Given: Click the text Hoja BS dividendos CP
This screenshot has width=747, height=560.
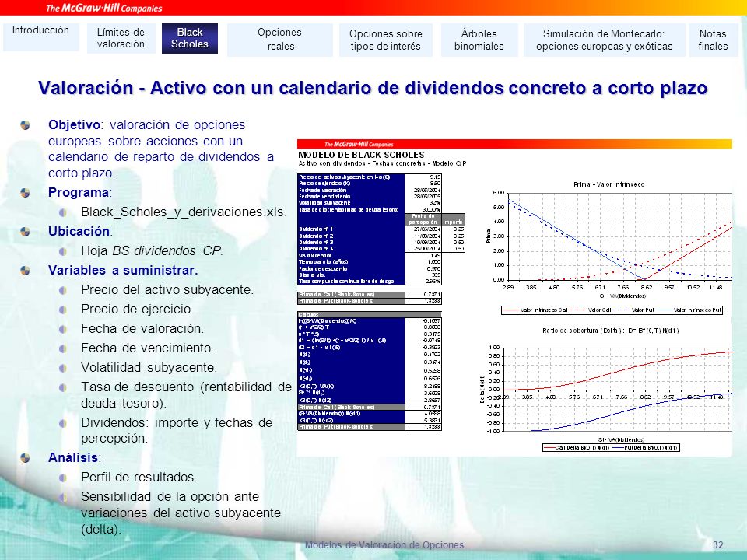Looking at the screenshot, I should (152, 251).
